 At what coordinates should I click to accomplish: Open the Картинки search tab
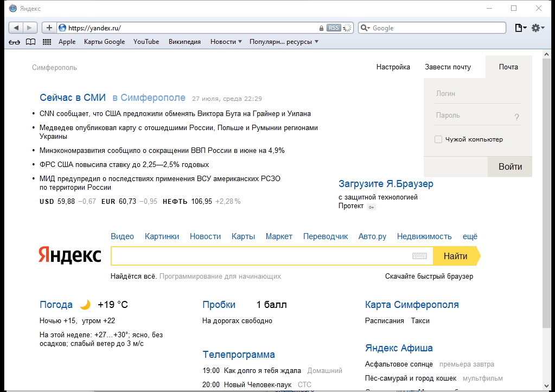tap(162, 236)
